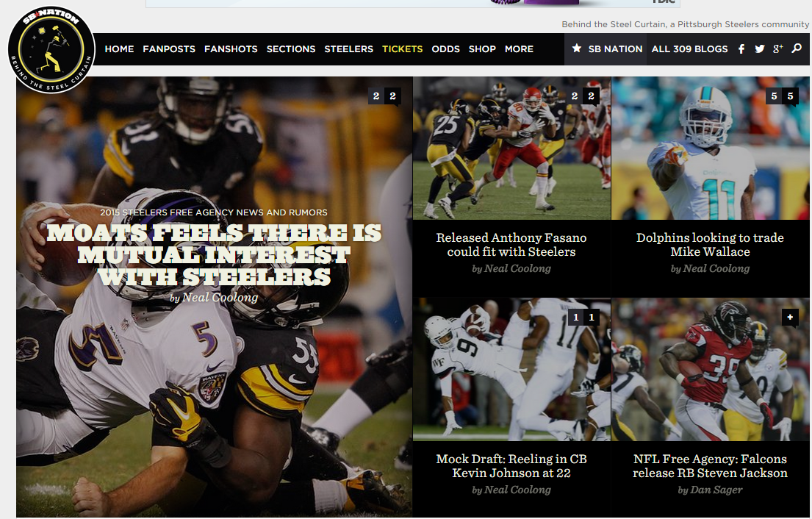Open the Dolphins Mike Wallace thumbnail image
Viewport: 812px width, 519px height.
pyautogui.click(x=710, y=147)
